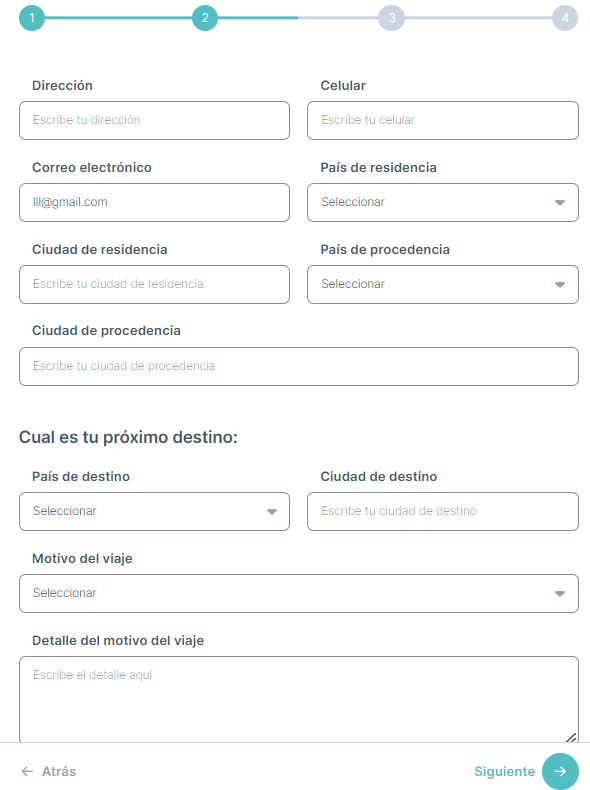Expand the País de procedencia dropdown
This screenshot has height=790, width=590.
click(x=442, y=285)
